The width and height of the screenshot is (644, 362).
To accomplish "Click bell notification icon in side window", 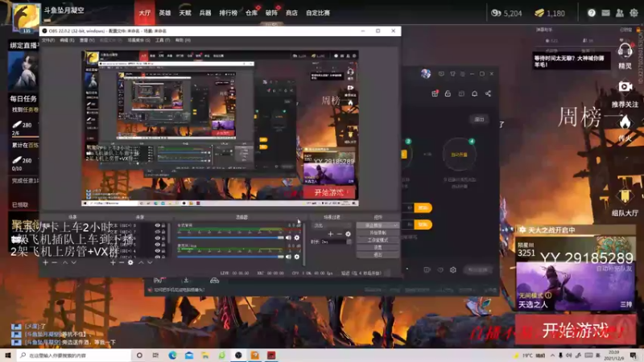I will 474,93.
